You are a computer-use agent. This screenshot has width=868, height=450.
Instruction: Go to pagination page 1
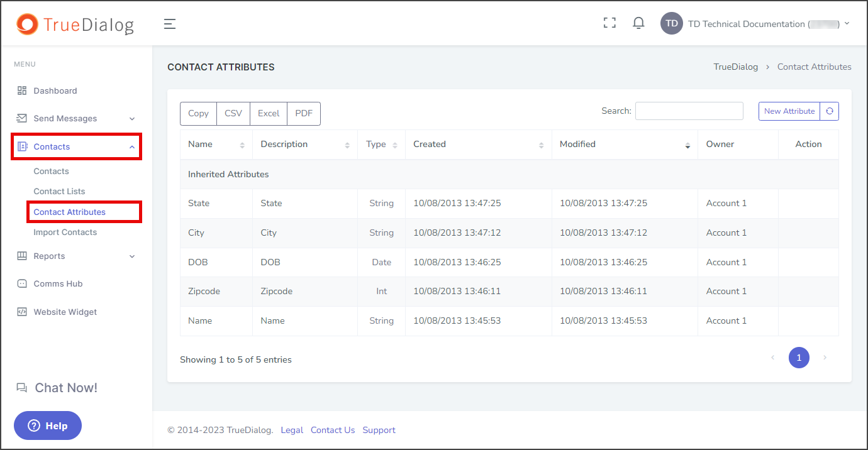799,358
